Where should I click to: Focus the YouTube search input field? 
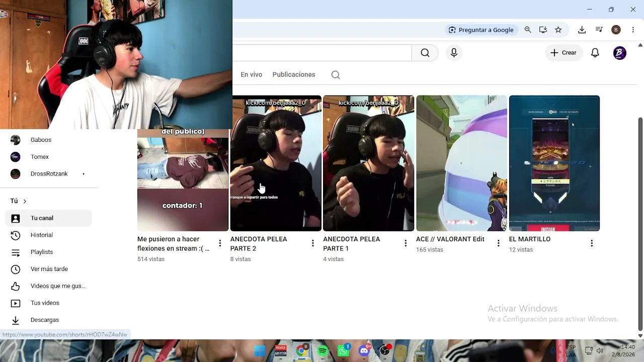click(322, 53)
